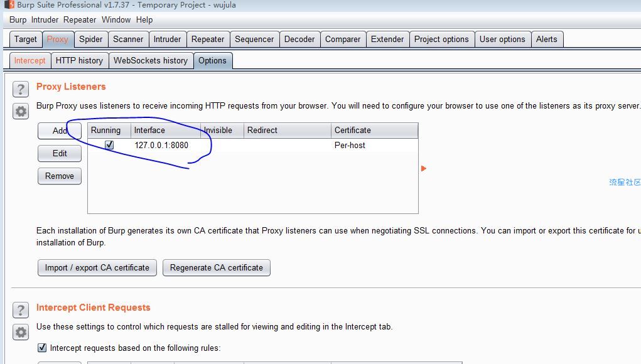
Task: Click the Proxy Listeners heading
Action: click(71, 87)
